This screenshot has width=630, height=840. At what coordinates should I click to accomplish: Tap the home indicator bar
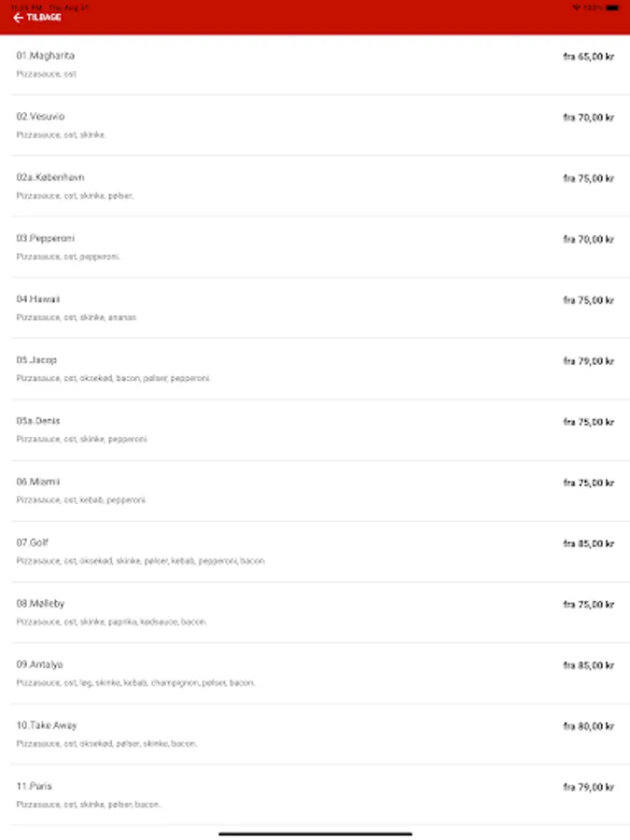click(x=315, y=833)
